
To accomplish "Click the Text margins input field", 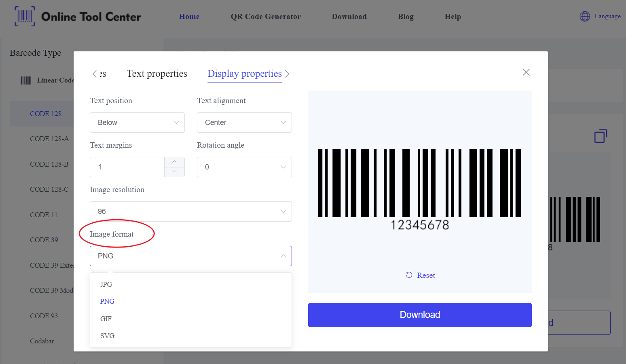I will click(x=127, y=167).
